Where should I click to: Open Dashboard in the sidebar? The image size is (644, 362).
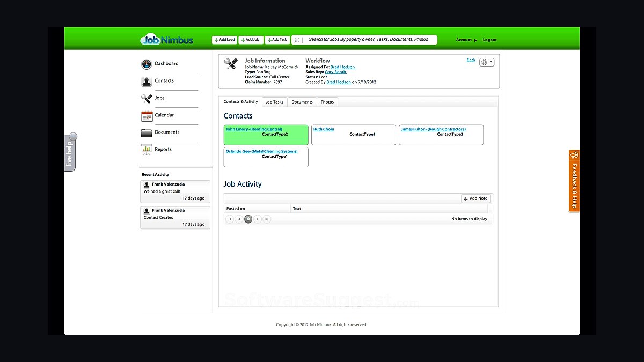(166, 63)
